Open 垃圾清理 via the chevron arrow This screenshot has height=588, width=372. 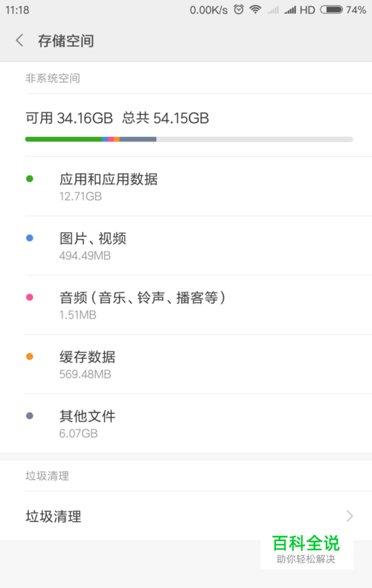[350, 516]
